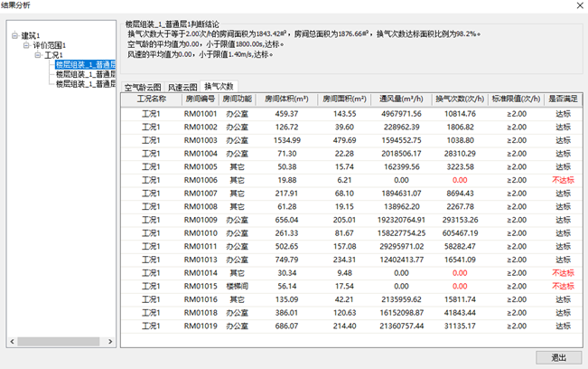
Task: Click the 通风量(m³/h) column header
Action: click(x=400, y=99)
